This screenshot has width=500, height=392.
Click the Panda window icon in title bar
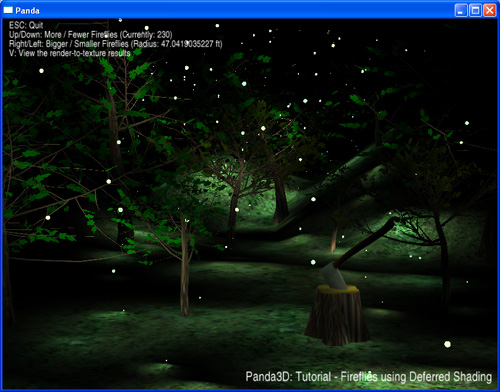8,10
